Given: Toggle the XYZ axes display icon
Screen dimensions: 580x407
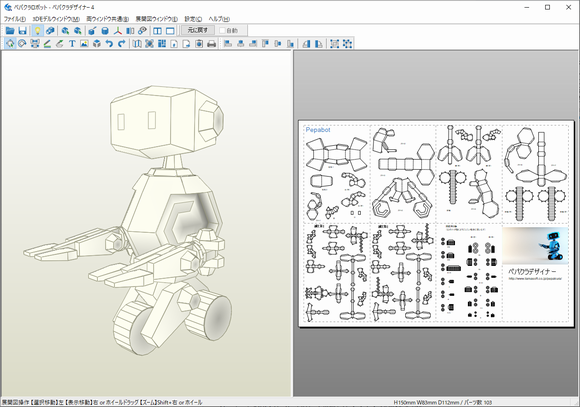Looking at the screenshot, I should point(118,31).
